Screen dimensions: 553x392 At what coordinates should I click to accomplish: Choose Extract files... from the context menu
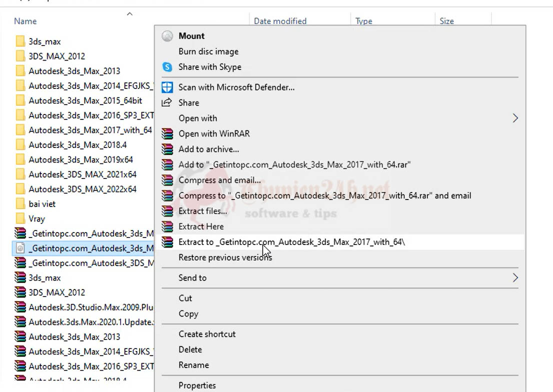(x=203, y=211)
